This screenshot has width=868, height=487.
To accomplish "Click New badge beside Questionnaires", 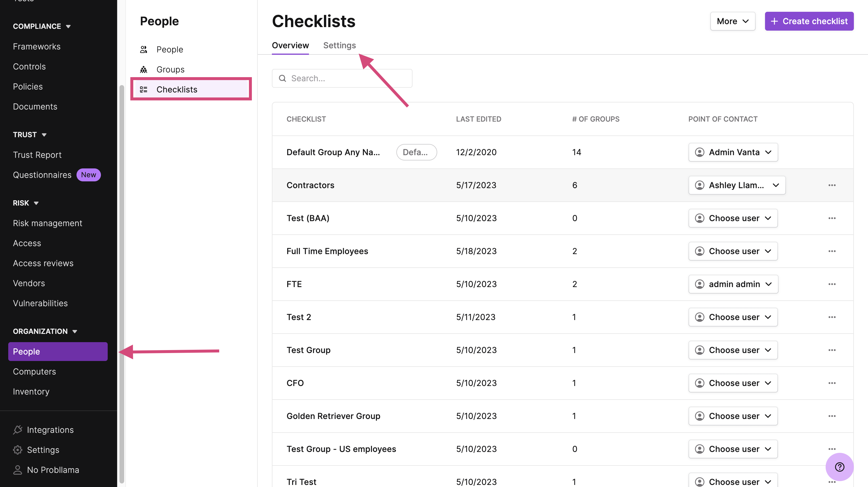I will (x=89, y=175).
